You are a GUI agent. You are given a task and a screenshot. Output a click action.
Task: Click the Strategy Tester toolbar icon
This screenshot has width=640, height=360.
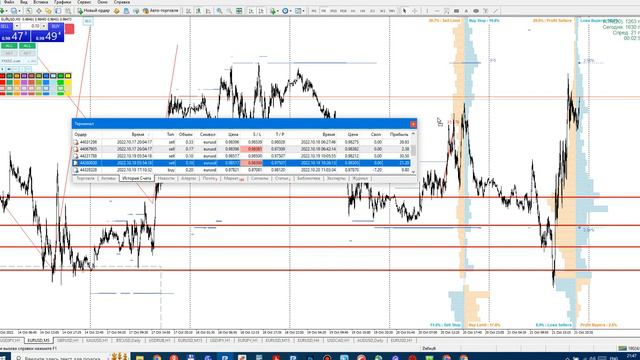[x=68, y=11]
